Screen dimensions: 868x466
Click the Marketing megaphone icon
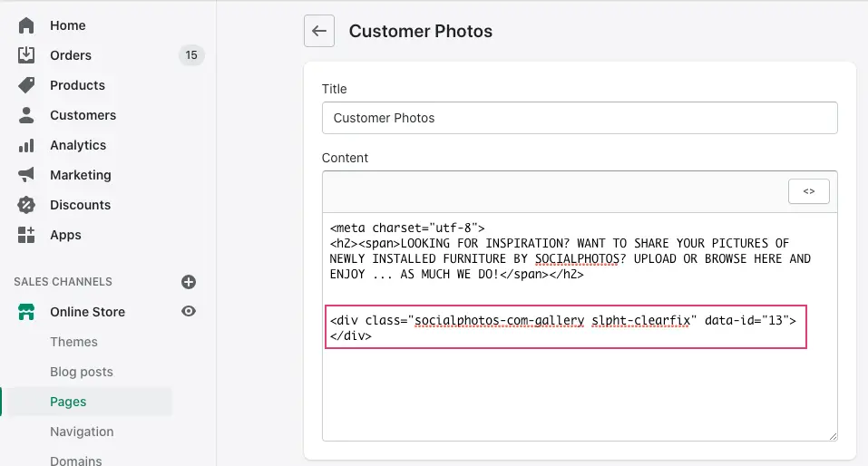point(26,175)
